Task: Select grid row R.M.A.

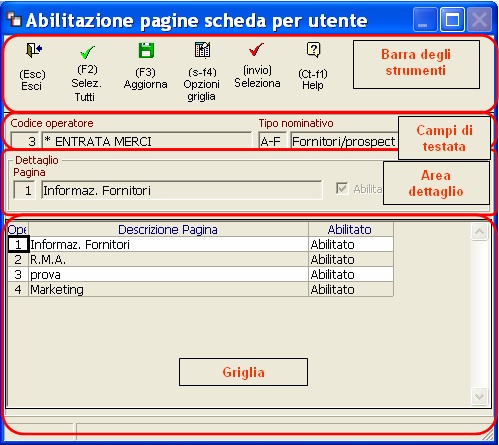Action: click(x=200, y=259)
